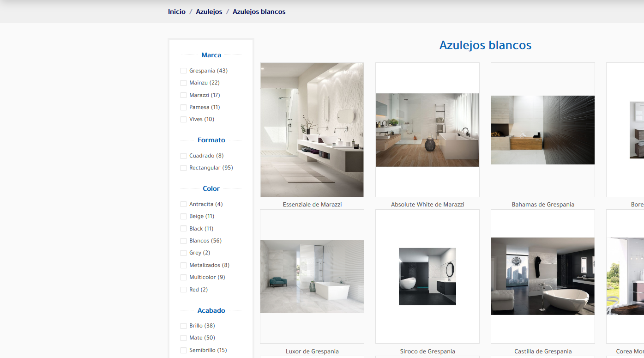Click the Formato filter section heading

click(211, 140)
